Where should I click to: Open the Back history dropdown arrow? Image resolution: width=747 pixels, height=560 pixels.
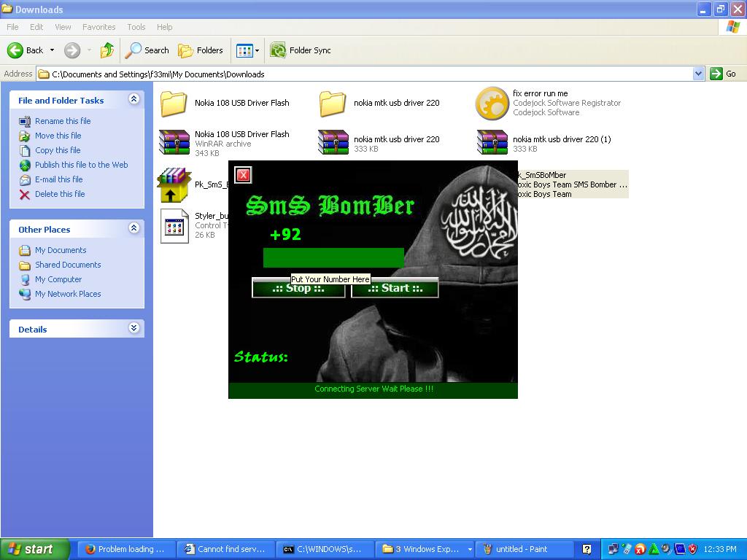[x=52, y=50]
